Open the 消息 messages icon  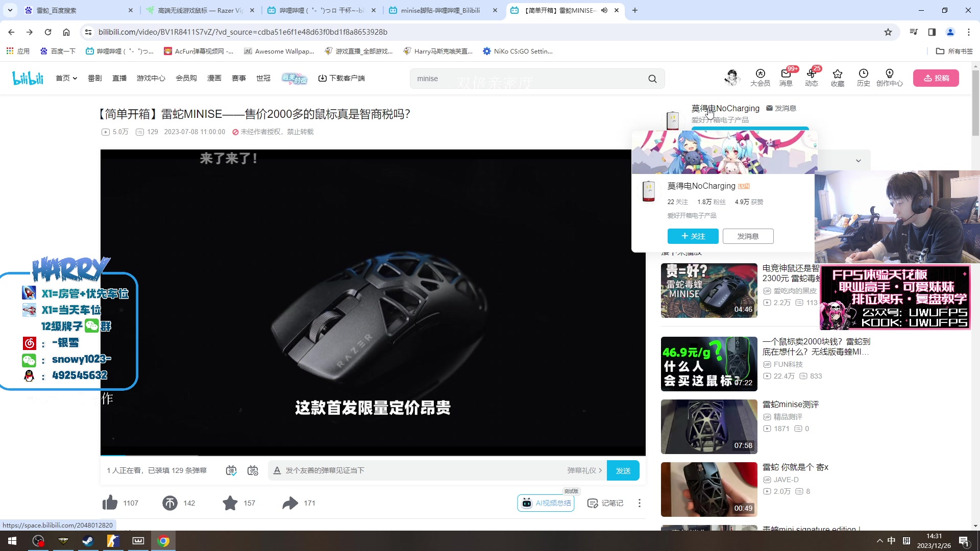786,78
